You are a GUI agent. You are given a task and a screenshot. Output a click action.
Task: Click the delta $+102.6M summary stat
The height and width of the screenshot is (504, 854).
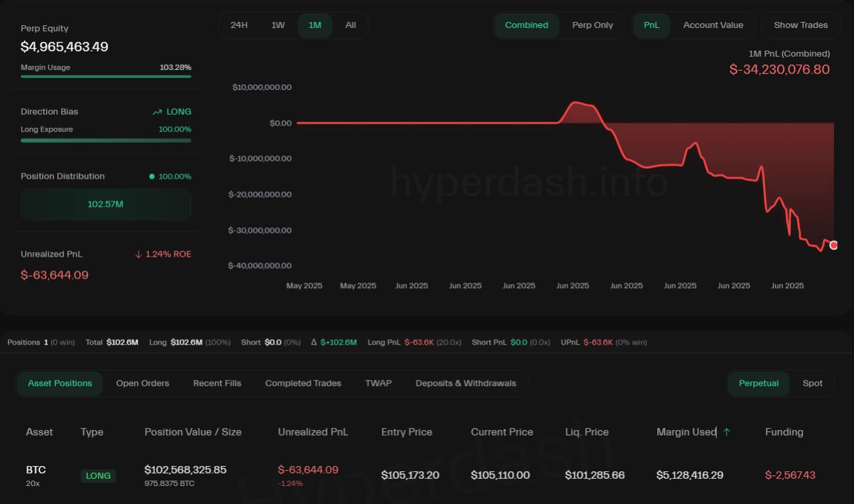[x=334, y=343]
